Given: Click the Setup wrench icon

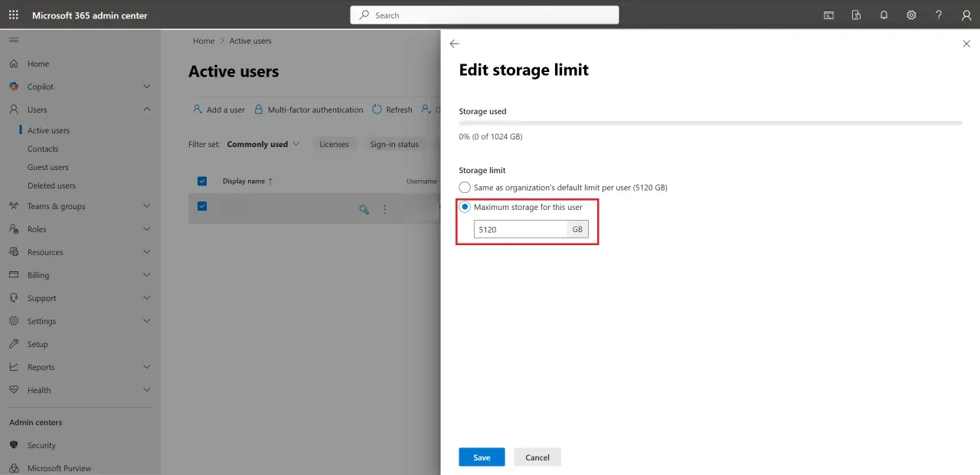Looking at the screenshot, I should [x=14, y=344].
